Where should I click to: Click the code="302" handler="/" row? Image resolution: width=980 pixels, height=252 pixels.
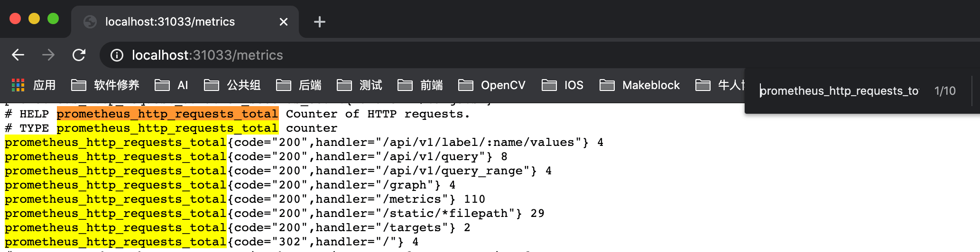click(x=212, y=242)
